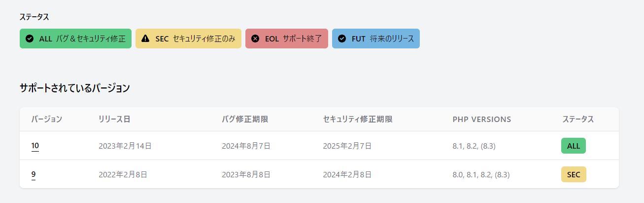Click the checkmark icon in the FUT badge

click(x=342, y=39)
